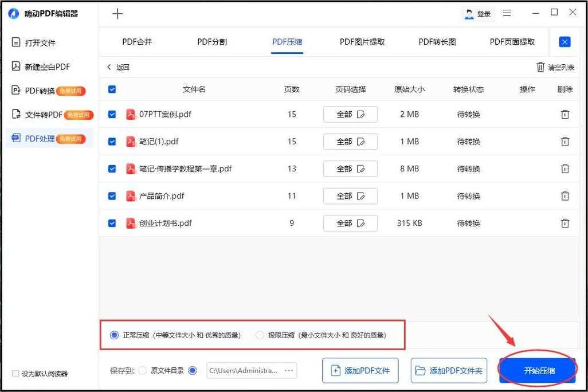Toggle the select-all checkbox in header
The height and width of the screenshot is (392, 588).
tap(112, 89)
